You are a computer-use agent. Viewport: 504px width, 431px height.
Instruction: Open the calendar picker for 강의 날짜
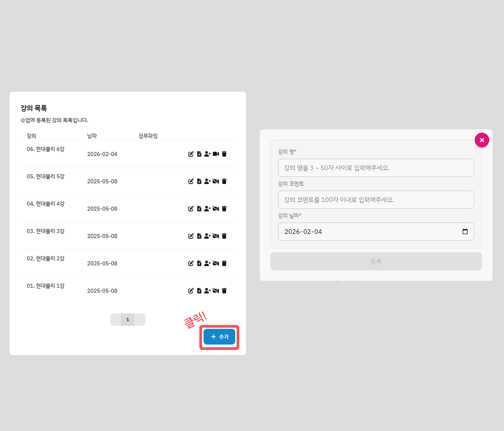pos(465,232)
